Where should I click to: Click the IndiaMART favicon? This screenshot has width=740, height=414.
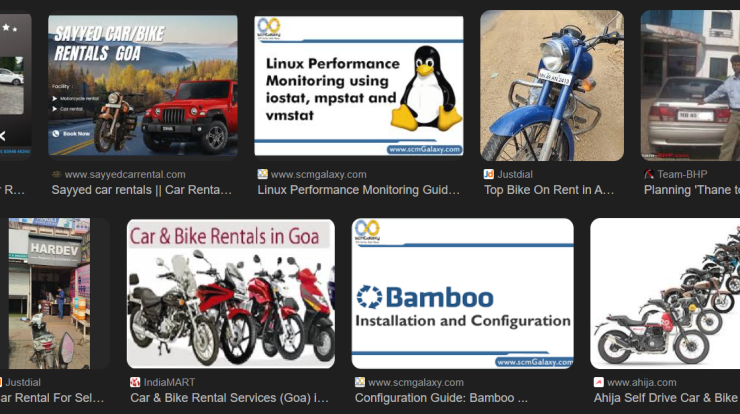pyautogui.click(x=135, y=382)
